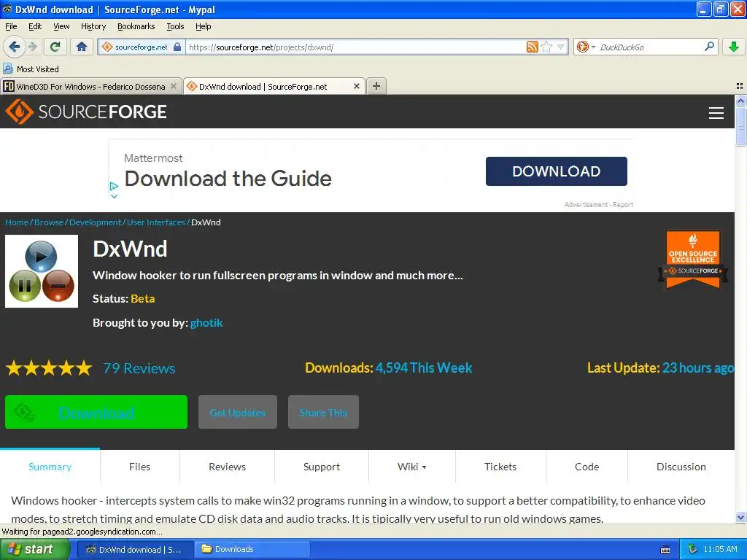Click the 4,594 This Week downloads link
The image size is (747, 560).
(424, 367)
